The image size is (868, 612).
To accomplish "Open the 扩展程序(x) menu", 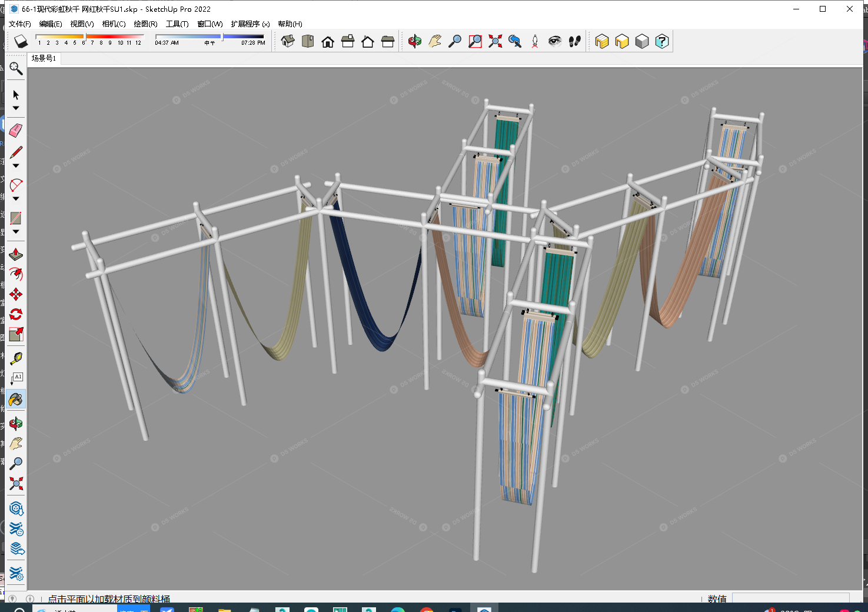I will 250,24.
